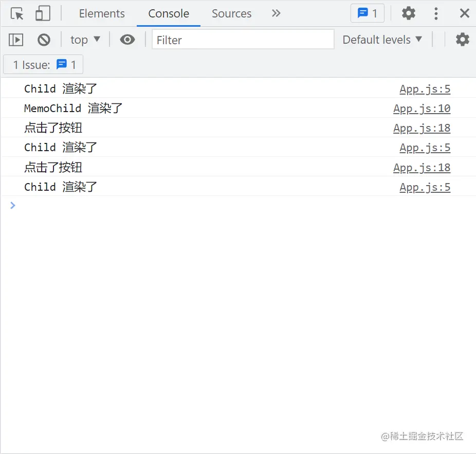Expand the more tabs chevron
476x454 pixels.
click(276, 13)
